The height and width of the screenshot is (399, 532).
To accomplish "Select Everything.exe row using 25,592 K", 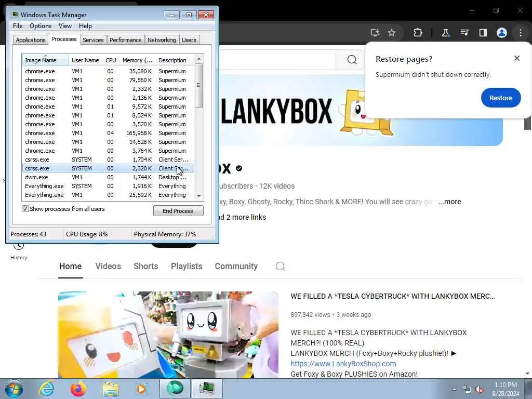I will coord(108,195).
